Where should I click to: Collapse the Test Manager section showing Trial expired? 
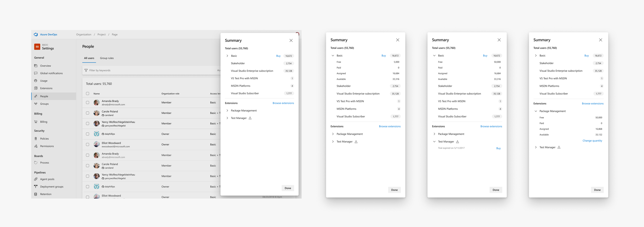pos(434,142)
